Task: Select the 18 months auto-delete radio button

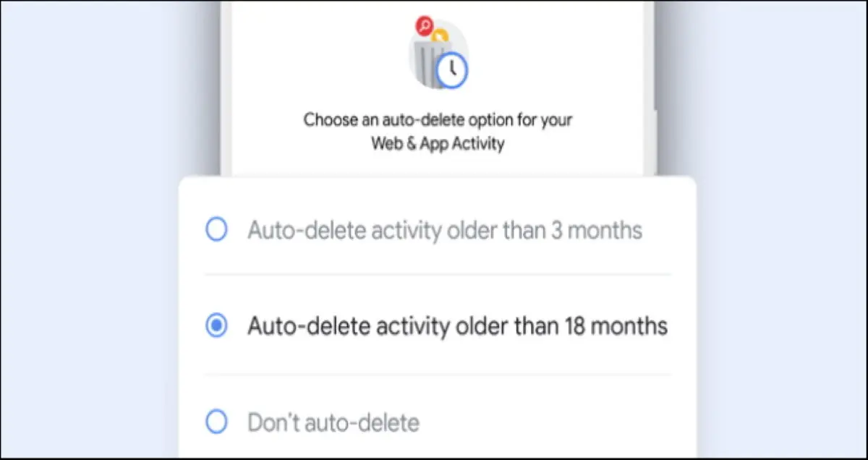Action: pyautogui.click(x=216, y=326)
